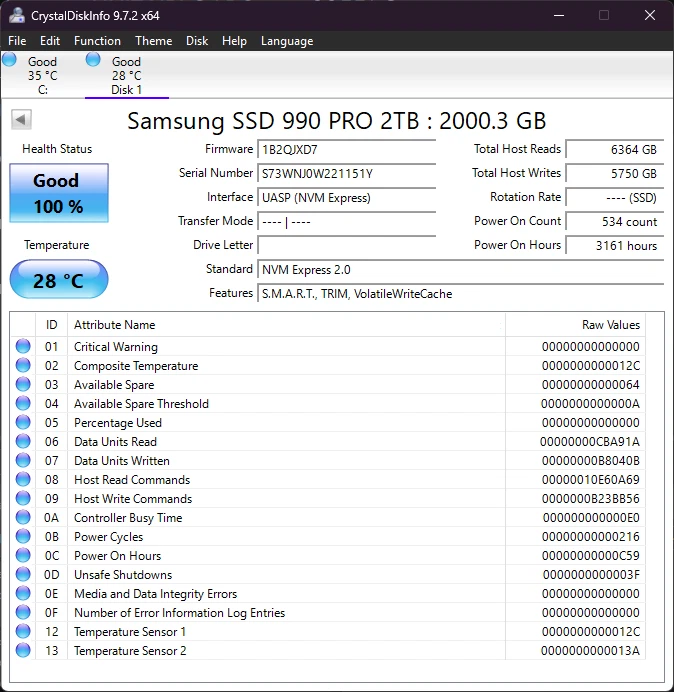Open the Disk menu
This screenshot has width=674, height=692.
point(197,41)
